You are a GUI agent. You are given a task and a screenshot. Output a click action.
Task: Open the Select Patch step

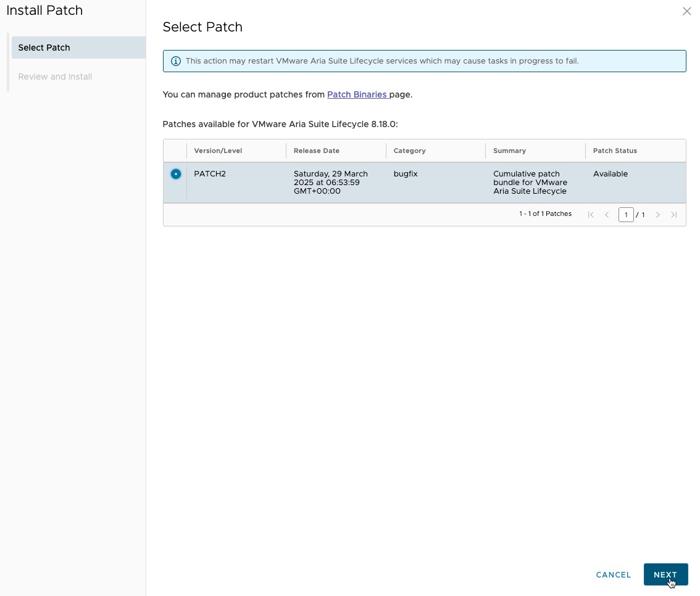coord(44,48)
